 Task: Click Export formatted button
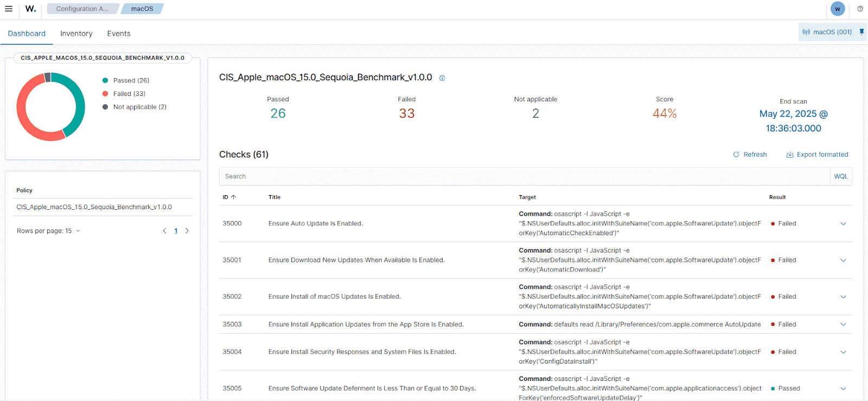817,154
